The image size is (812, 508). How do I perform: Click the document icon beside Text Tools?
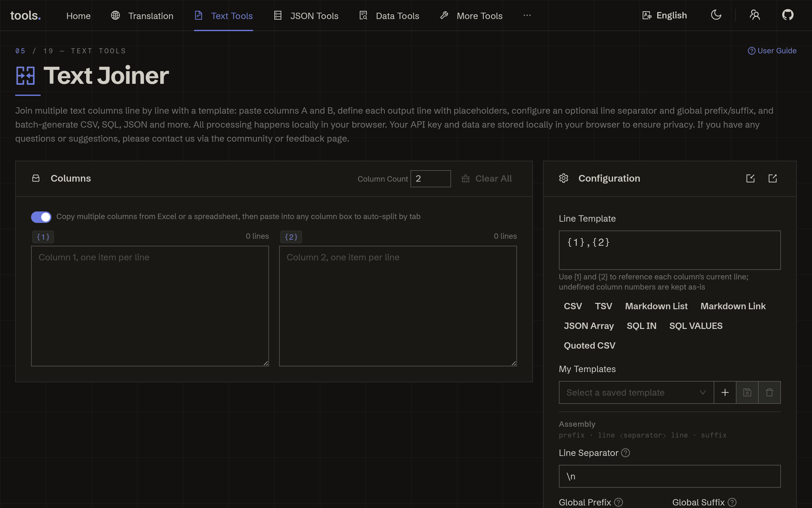tap(199, 16)
